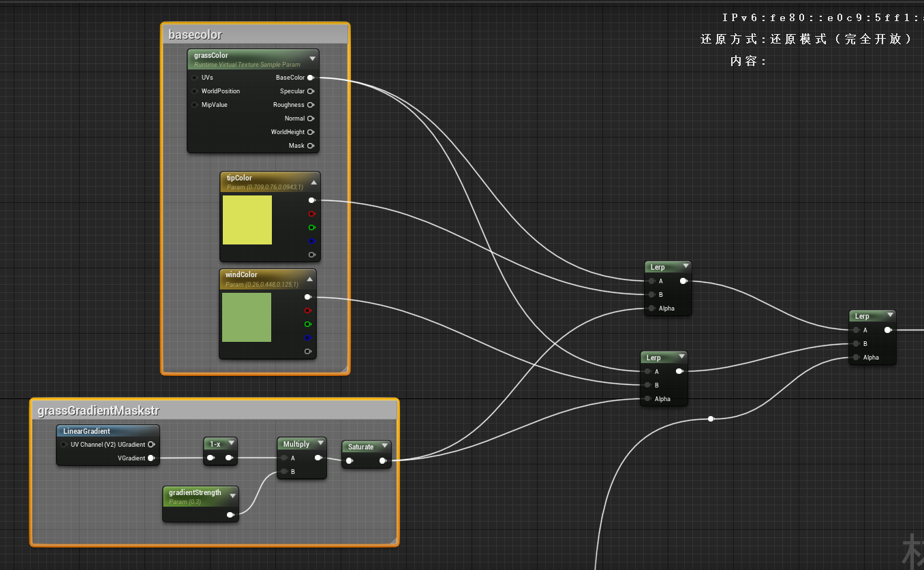Collapse the 1-x node arrow

coord(232,444)
